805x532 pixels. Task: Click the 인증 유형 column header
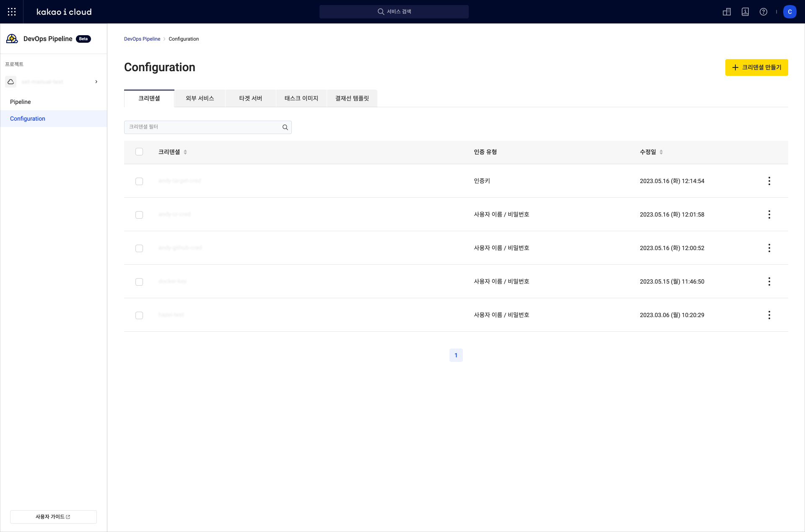486,152
